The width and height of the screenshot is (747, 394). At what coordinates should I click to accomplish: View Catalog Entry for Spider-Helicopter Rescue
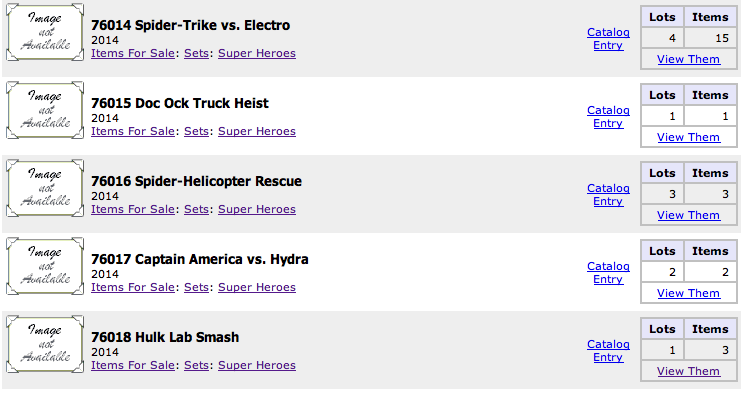pyautogui.click(x=608, y=194)
